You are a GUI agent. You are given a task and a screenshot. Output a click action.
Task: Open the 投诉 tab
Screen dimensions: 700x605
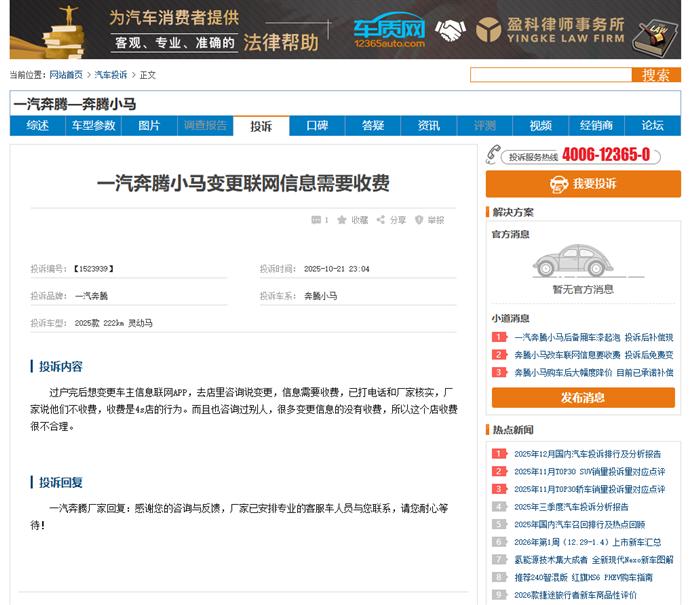tap(261, 126)
